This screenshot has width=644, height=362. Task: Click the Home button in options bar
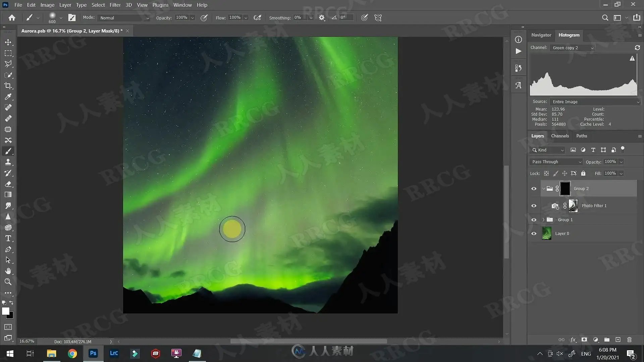[12, 18]
